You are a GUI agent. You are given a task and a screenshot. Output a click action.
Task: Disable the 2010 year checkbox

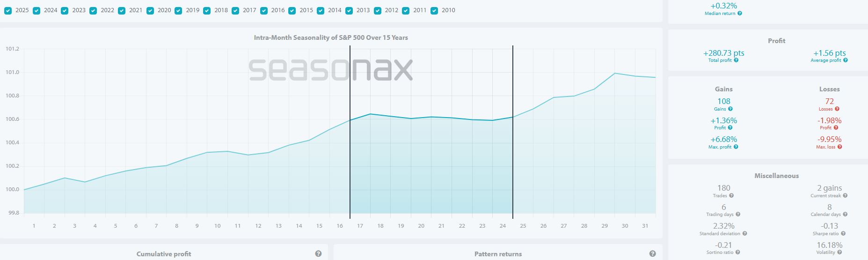click(x=434, y=10)
